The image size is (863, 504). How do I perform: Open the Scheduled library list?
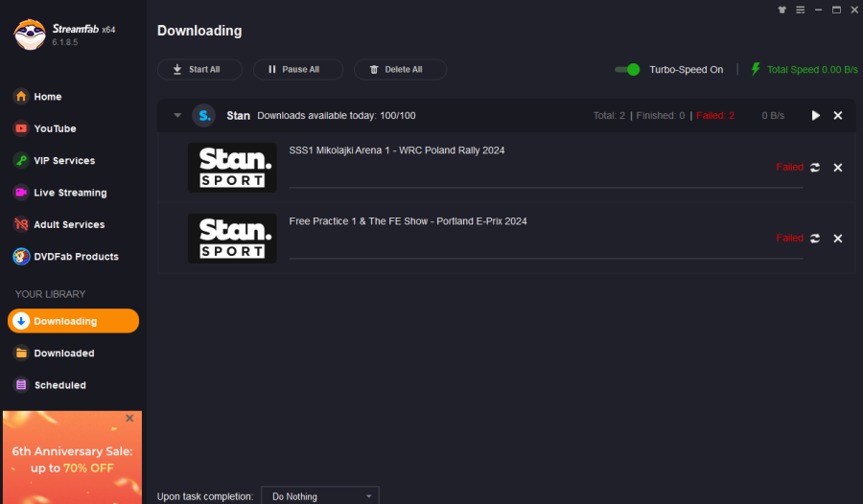(50, 384)
